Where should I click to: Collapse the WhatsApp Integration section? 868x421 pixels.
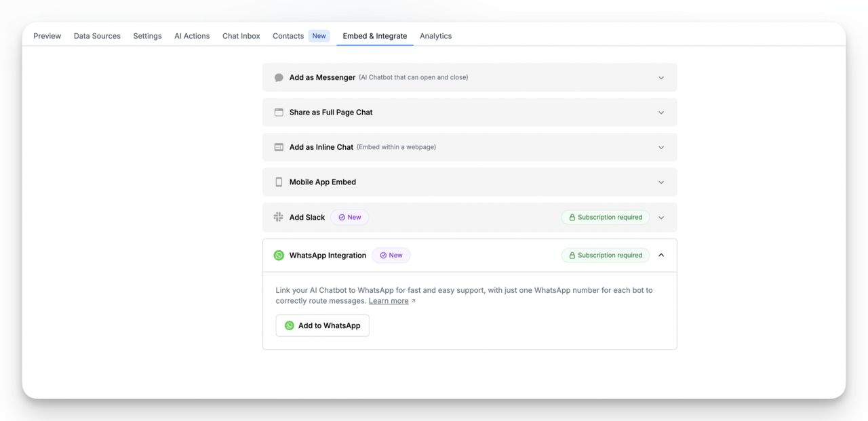661,256
